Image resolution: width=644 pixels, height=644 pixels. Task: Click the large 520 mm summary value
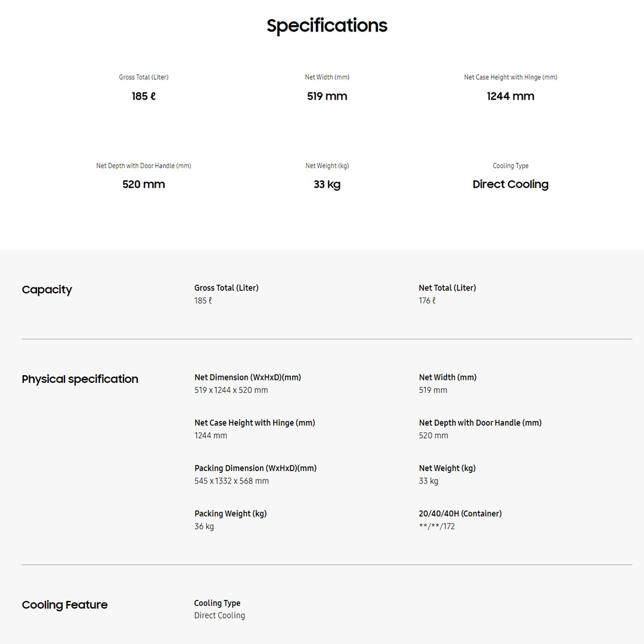click(x=144, y=184)
